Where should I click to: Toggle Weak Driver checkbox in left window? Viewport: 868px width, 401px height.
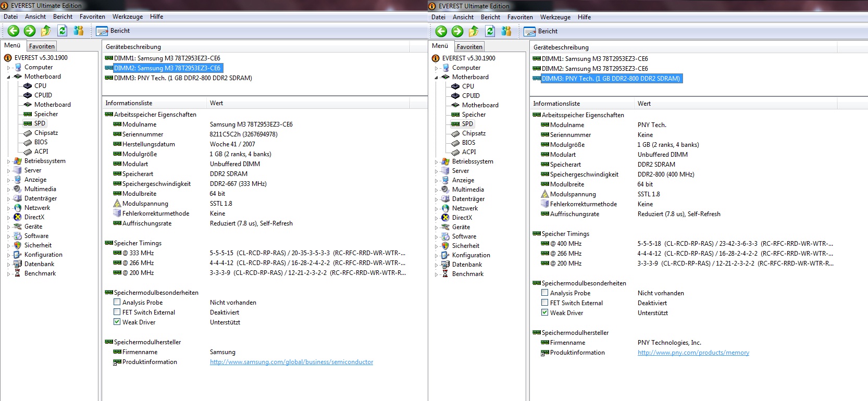click(x=117, y=322)
